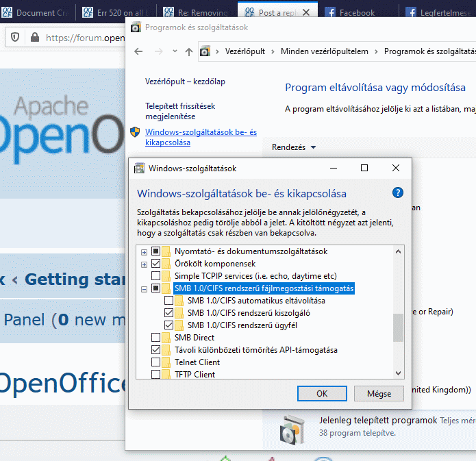Click the Control Panel icon in address bar
This screenshot has width=476, height=461.
205,51
